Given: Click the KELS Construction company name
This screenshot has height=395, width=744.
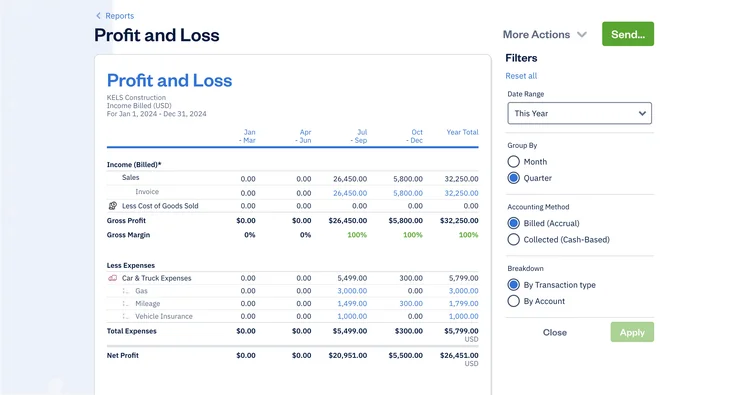Looking at the screenshot, I should (136, 97).
